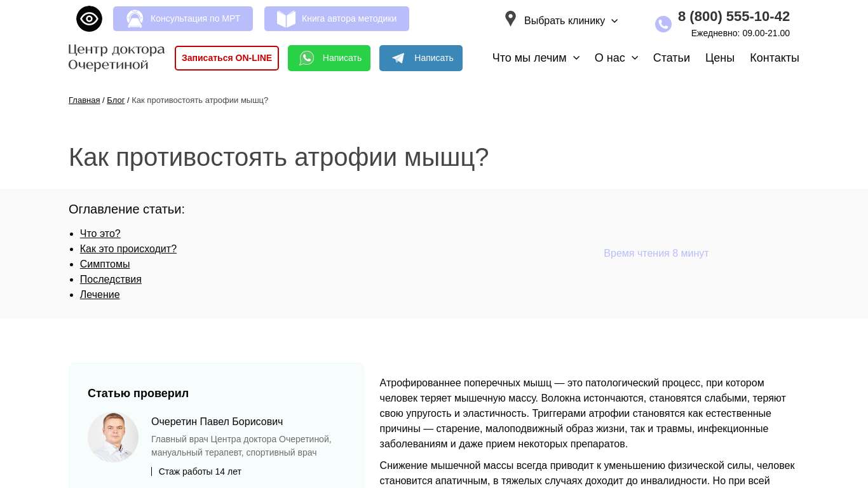Go to the Цены page
Viewport: 868px width, 488px height.
pos(719,58)
